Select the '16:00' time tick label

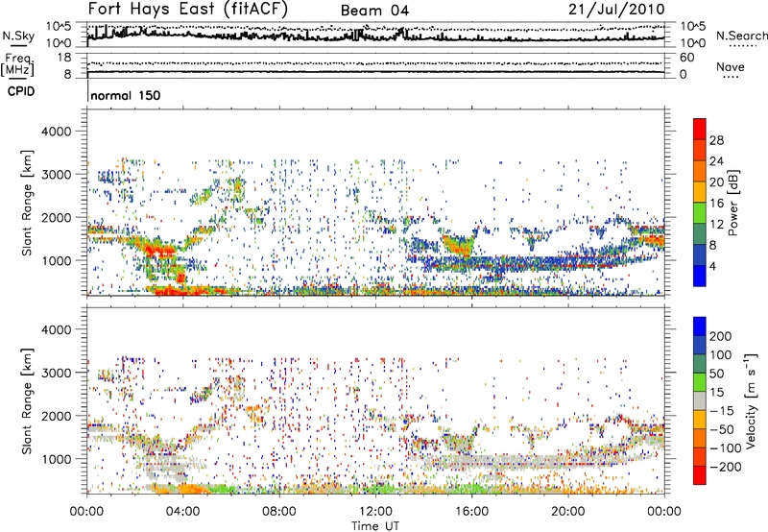(x=471, y=512)
